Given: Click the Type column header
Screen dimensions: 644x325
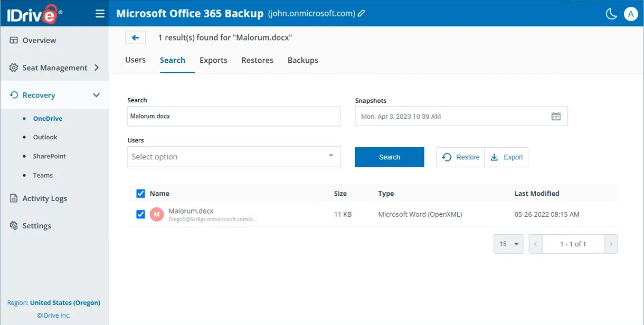Looking at the screenshot, I should 386,194.
